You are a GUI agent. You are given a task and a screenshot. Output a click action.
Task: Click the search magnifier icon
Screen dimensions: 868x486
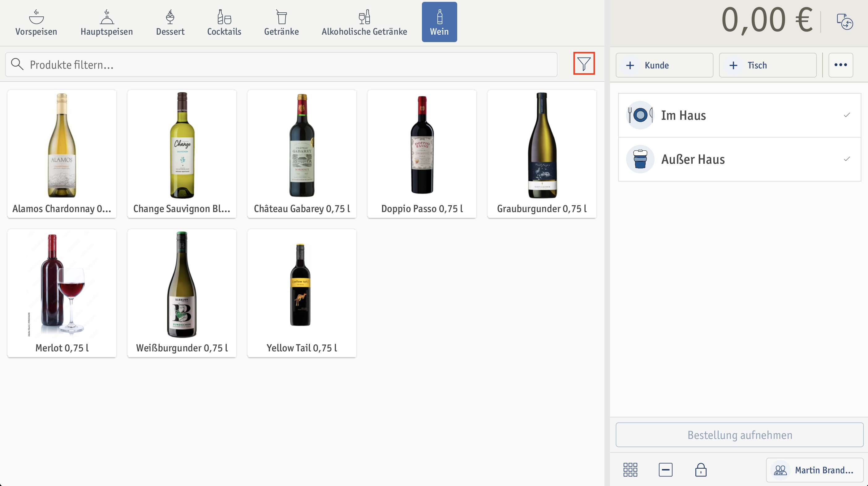(17, 64)
